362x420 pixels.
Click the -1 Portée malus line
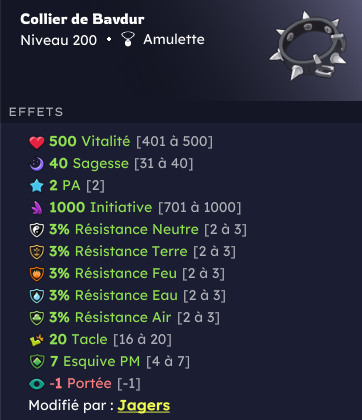pyautogui.click(x=85, y=384)
